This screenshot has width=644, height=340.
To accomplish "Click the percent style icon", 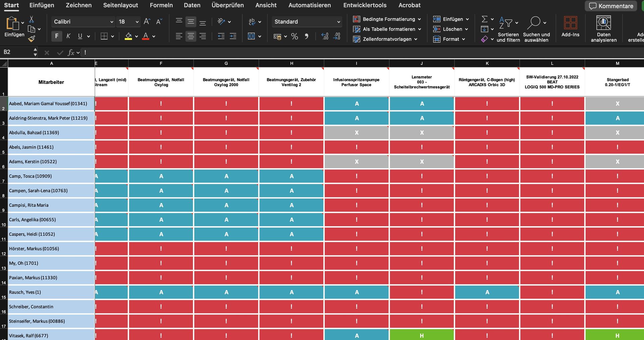I will pyautogui.click(x=294, y=36).
